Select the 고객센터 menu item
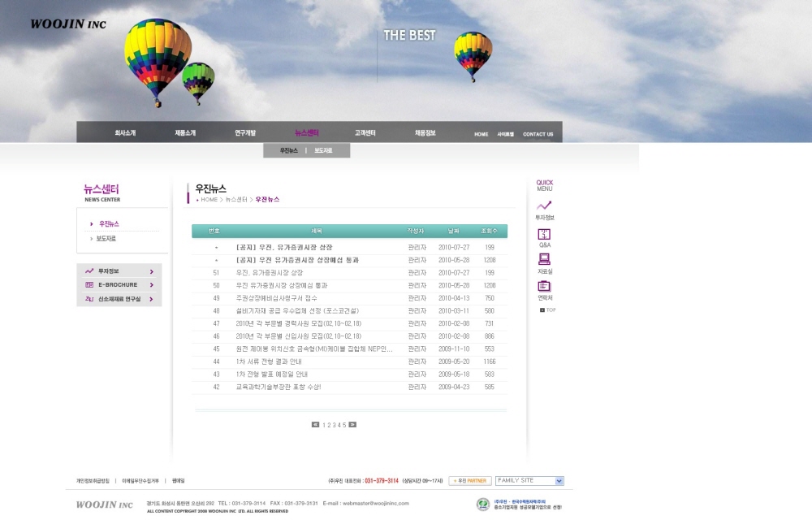The height and width of the screenshot is (524, 812). 365,132
